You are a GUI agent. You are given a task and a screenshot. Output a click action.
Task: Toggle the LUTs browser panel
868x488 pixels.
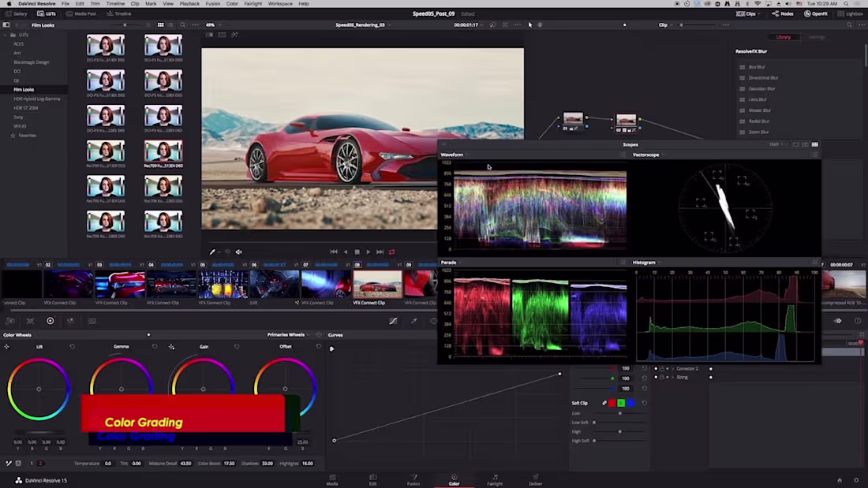point(47,13)
